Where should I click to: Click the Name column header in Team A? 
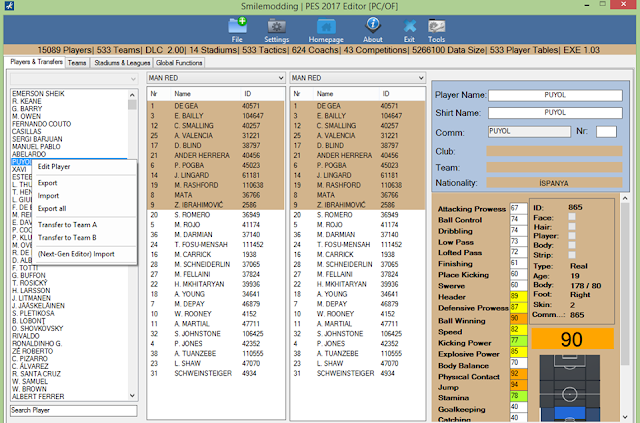[182, 94]
